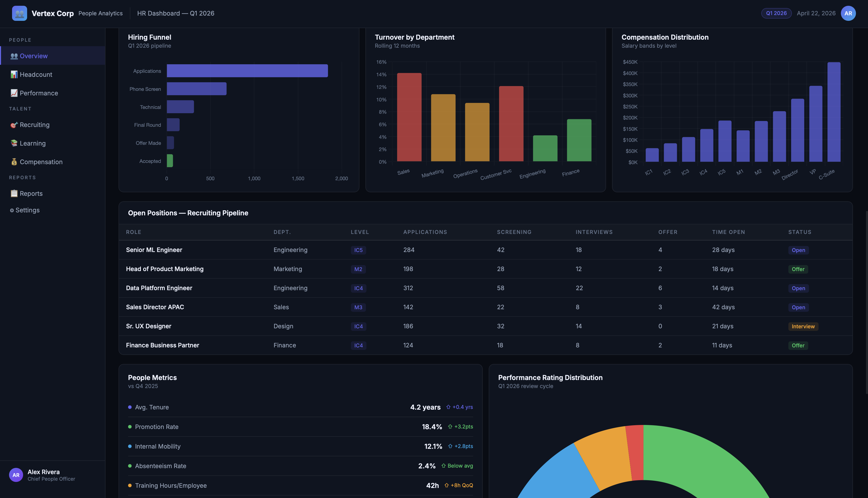Click the up arrow beside +0.4 yrs
Viewport: 868px width, 498px height.
coord(448,407)
